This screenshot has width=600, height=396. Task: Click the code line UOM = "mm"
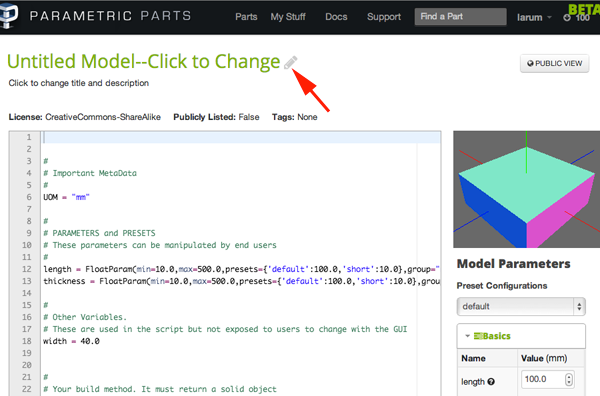(x=66, y=197)
